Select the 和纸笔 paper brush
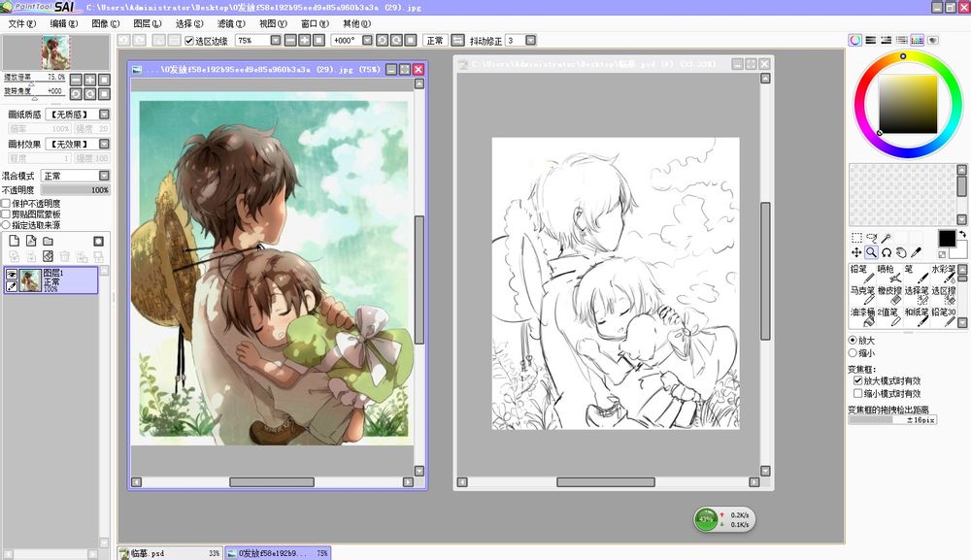The image size is (971, 560). [916, 316]
